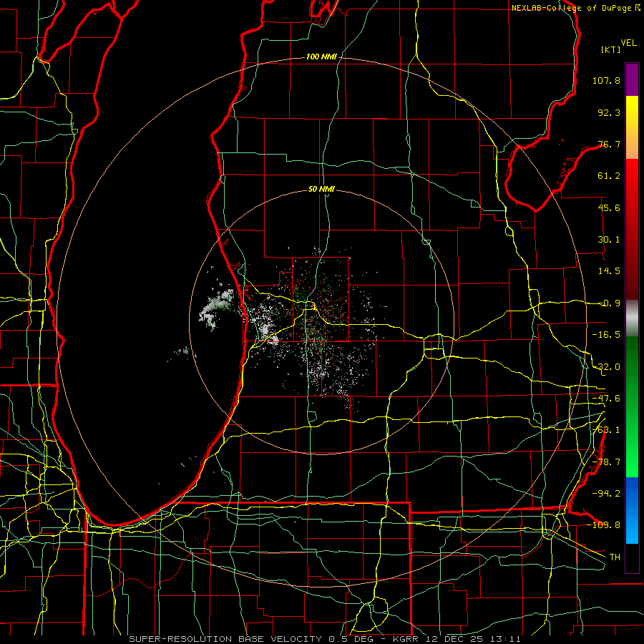The image size is (644, 644).
Task: Click the 92.3 legend value
Action: [x=609, y=112]
